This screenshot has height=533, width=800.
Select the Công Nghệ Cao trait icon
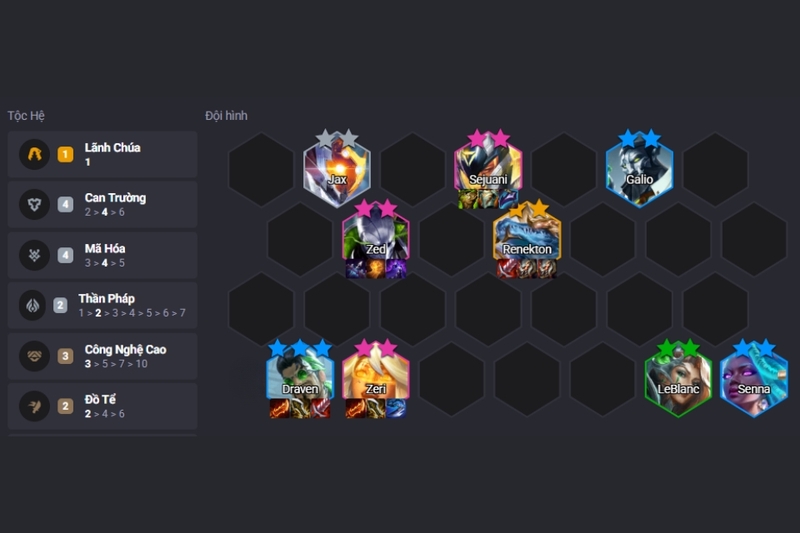coord(34,356)
